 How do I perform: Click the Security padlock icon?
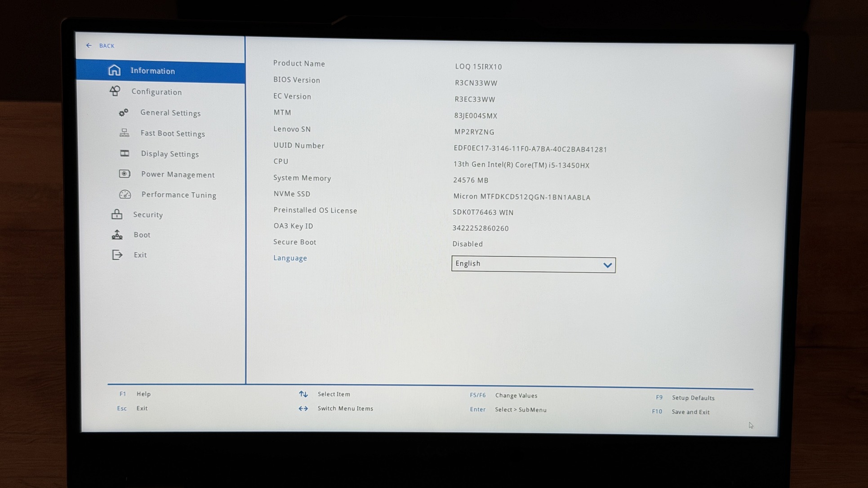(x=117, y=214)
